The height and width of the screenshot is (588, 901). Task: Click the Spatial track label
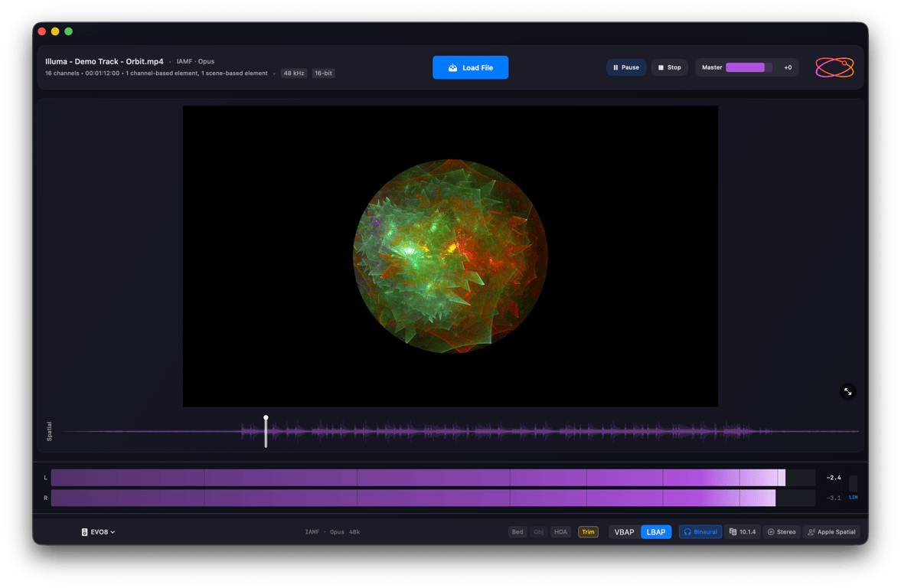[50, 431]
